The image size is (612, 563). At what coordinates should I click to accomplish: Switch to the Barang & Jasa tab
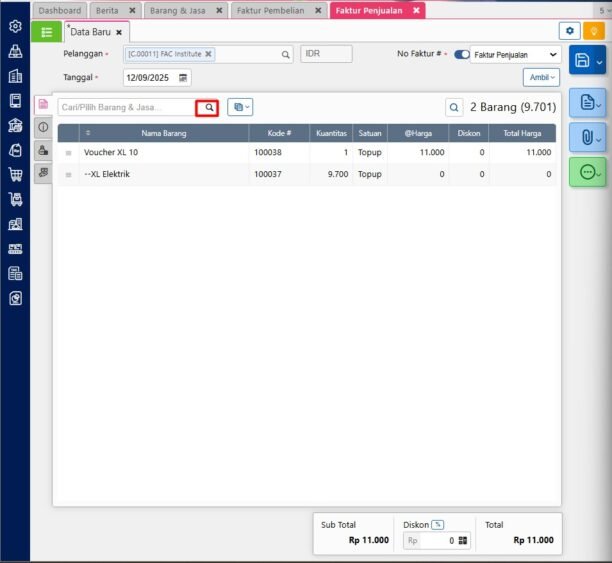click(x=180, y=10)
